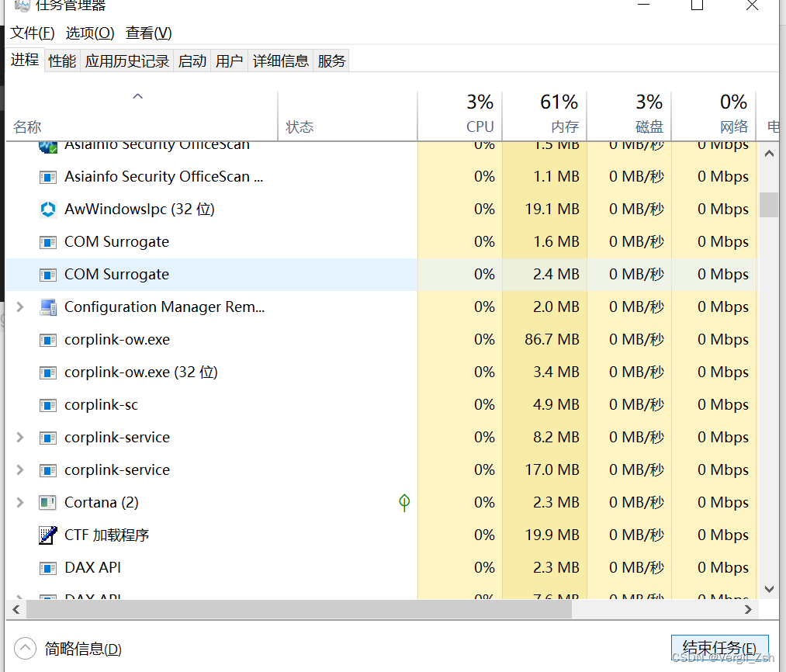Click the corplink-service 8.2 MB icon
Image resolution: width=786 pixels, height=672 pixels.
[x=47, y=438]
